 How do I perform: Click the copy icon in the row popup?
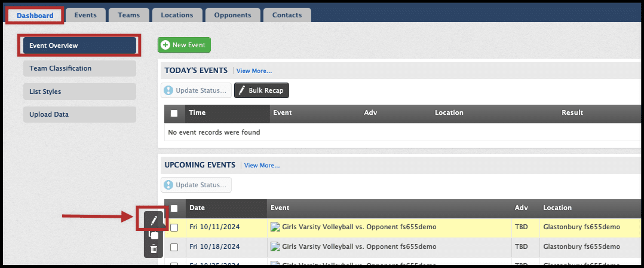click(x=154, y=234)
